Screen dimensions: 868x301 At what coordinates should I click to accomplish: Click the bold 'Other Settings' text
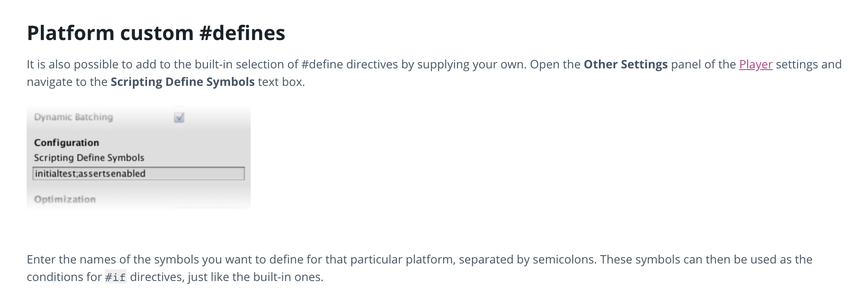point(625,65)
